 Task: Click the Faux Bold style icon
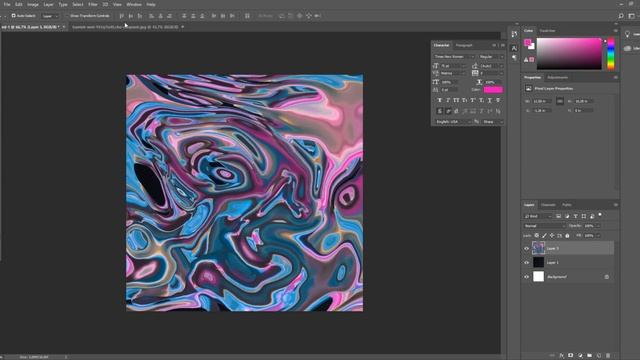(x=440, y=100)
